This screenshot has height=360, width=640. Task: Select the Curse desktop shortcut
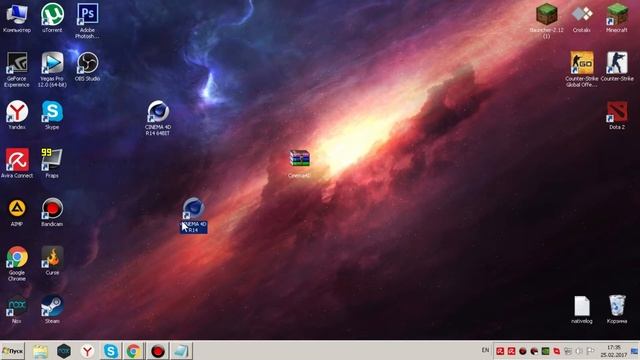pos(52,260)
